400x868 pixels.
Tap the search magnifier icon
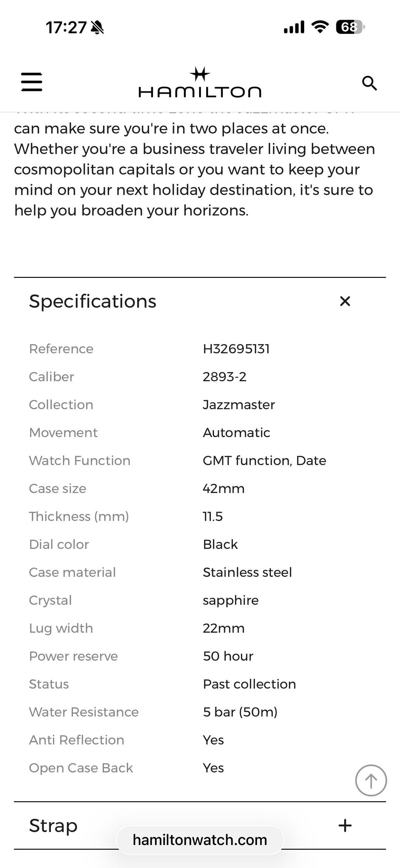point(369,83)
